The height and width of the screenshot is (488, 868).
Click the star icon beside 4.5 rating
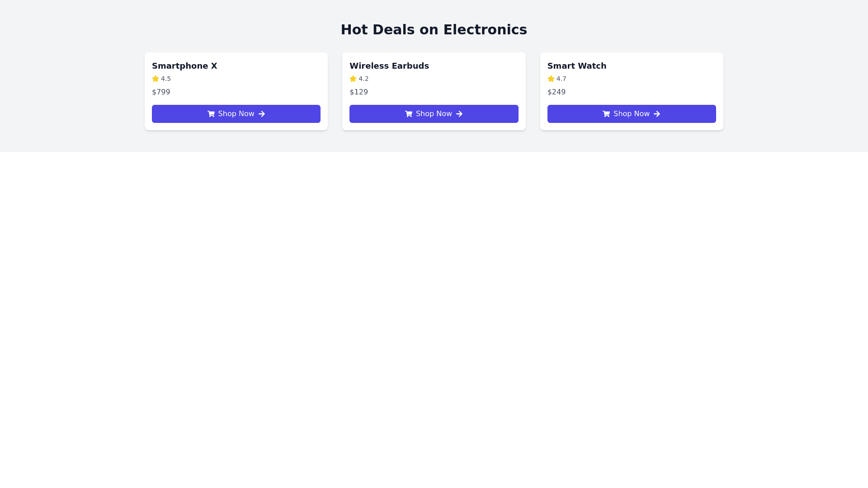pos(156,79)
